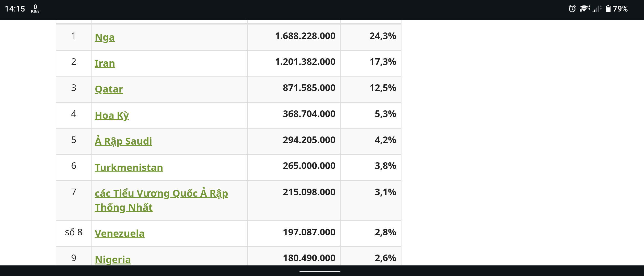644x276 pixels.
Task: Open the Nigeria link
Action: pos(113,259)
